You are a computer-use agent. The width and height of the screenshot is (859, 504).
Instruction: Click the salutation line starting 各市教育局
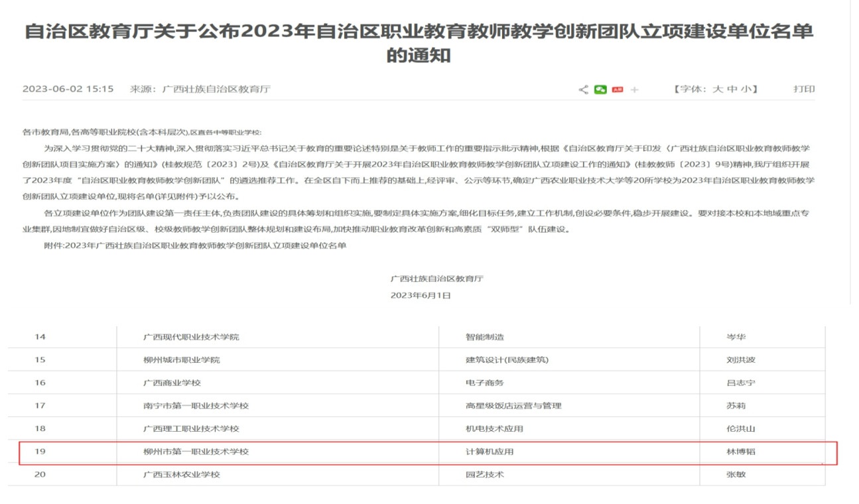[x=142, y=132]
